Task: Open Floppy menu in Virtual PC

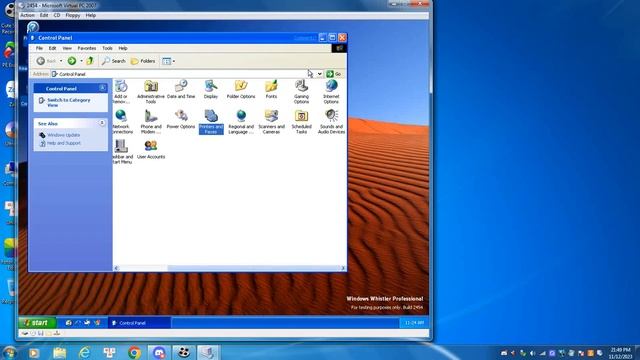Action: tap(73, 16)
